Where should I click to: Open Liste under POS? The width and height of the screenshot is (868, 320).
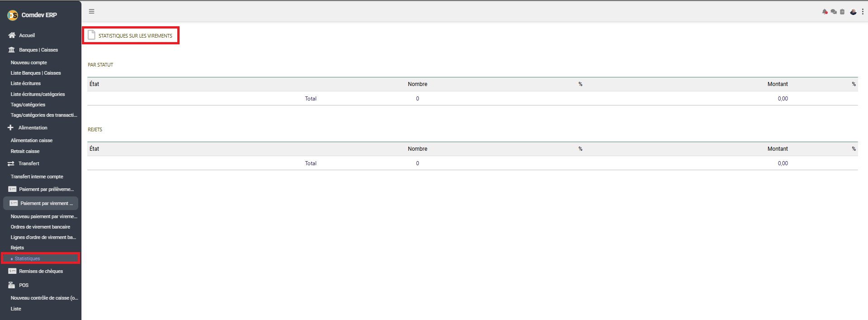16,309
